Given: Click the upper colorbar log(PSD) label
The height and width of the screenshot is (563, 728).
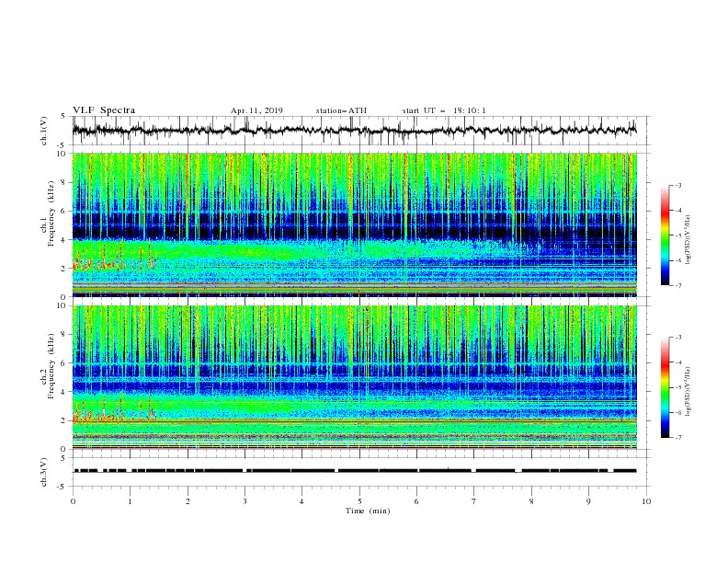Looking at the screenshot, I should click(x=688, y=241).
